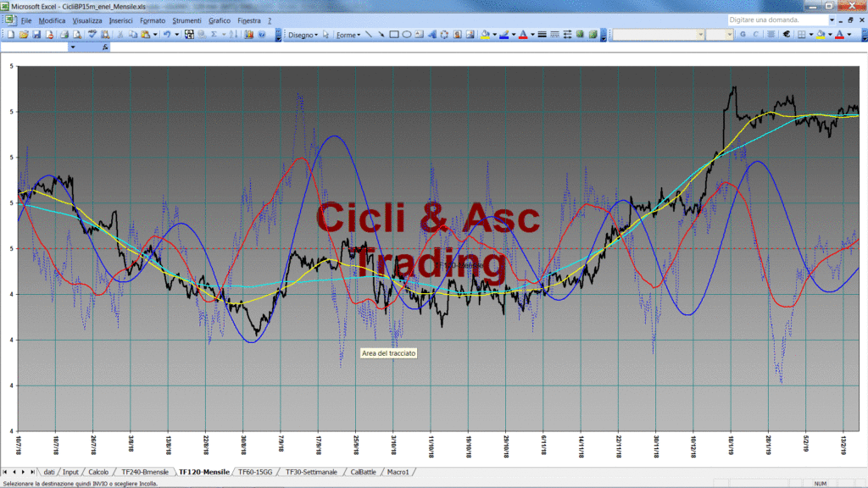Toggle bold (G) formatting
Viewport: 868px width, 488px height.
click(743, 34)
